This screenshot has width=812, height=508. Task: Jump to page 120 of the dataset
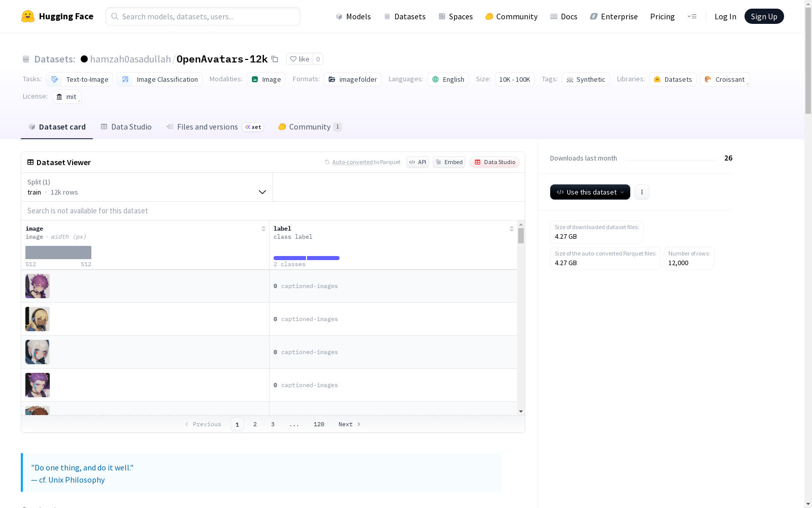[319, 424]
